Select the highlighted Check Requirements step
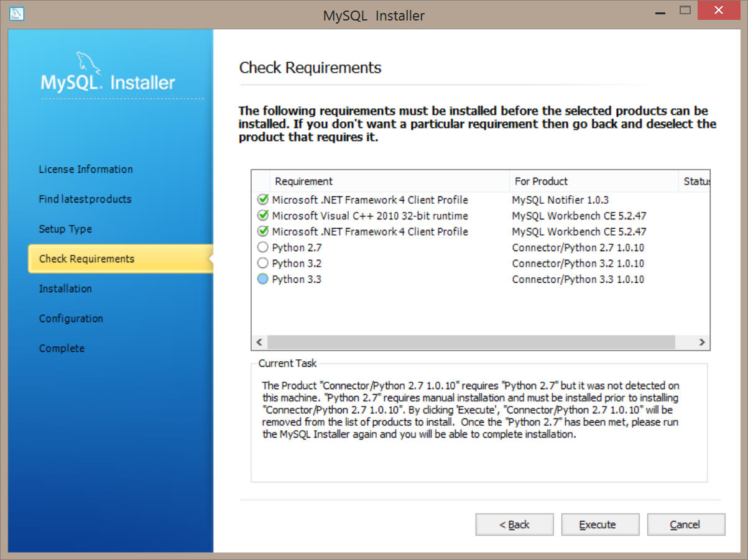Viewport: 748px width, 560px height. tap(120, 259)
